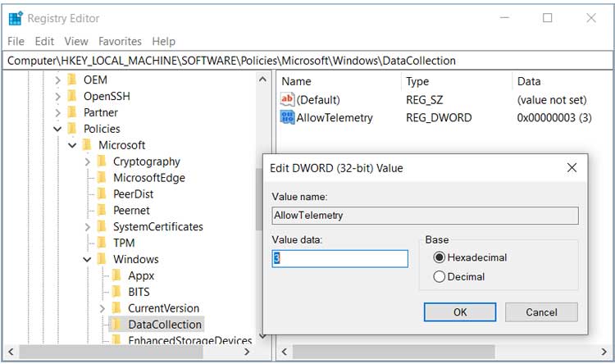Click the tree pane vertical scrollbar up arrow
The image size is (615, 364).
[x=262, y=80]
